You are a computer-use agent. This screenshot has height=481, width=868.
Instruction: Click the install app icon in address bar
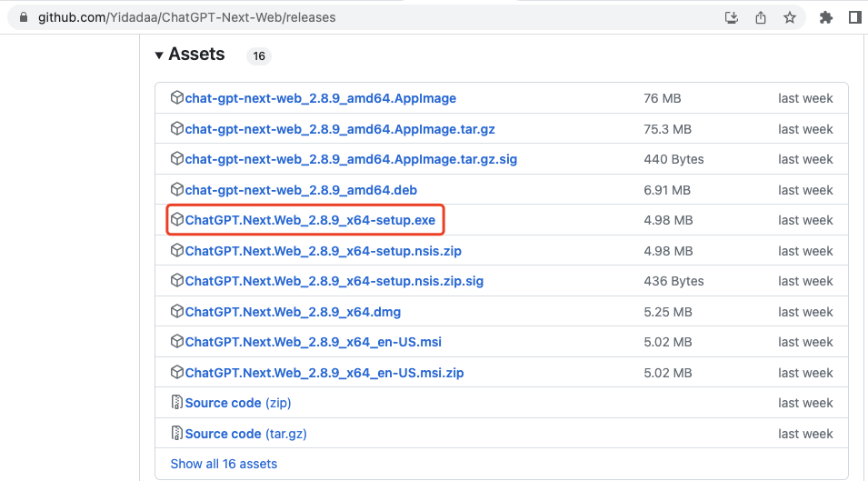[732, 17]
